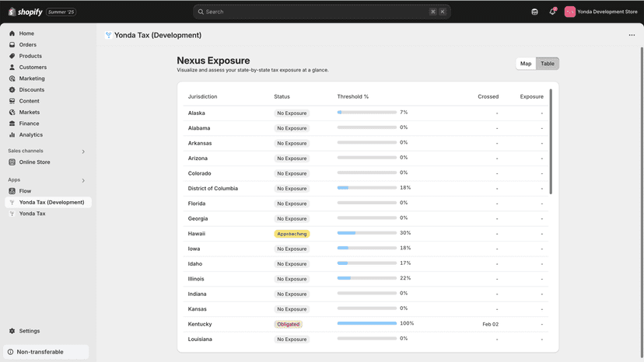
Task: Open the Flow app icon
Action: [12, 191]
